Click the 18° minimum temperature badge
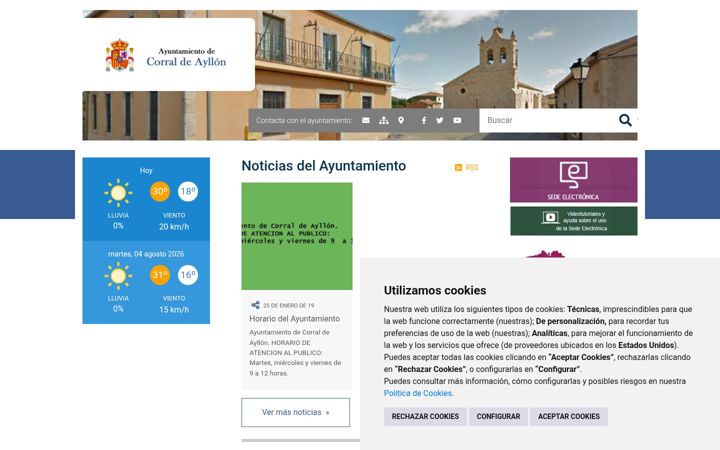This screenshot has height=450, width=720. (188, 191)
